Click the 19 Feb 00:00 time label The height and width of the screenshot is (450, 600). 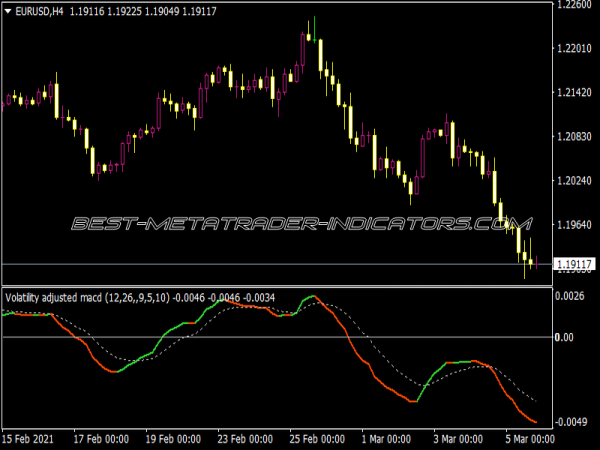[173, 439]
